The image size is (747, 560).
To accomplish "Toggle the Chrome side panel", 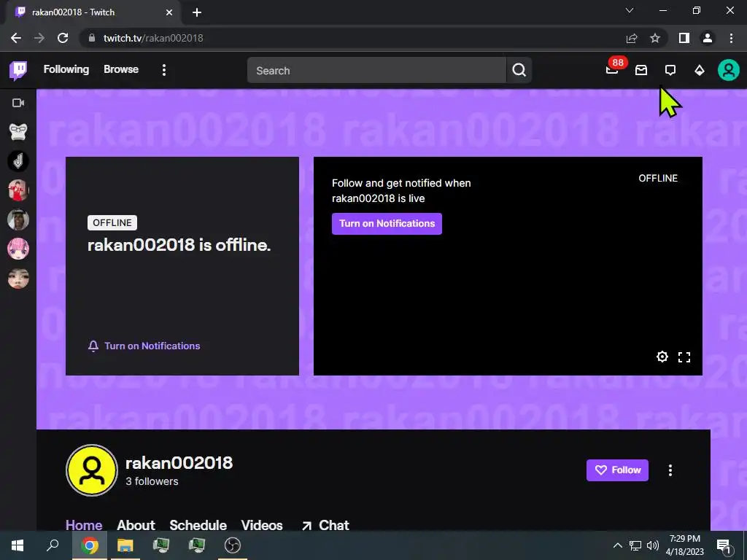I will click(684, 38).
